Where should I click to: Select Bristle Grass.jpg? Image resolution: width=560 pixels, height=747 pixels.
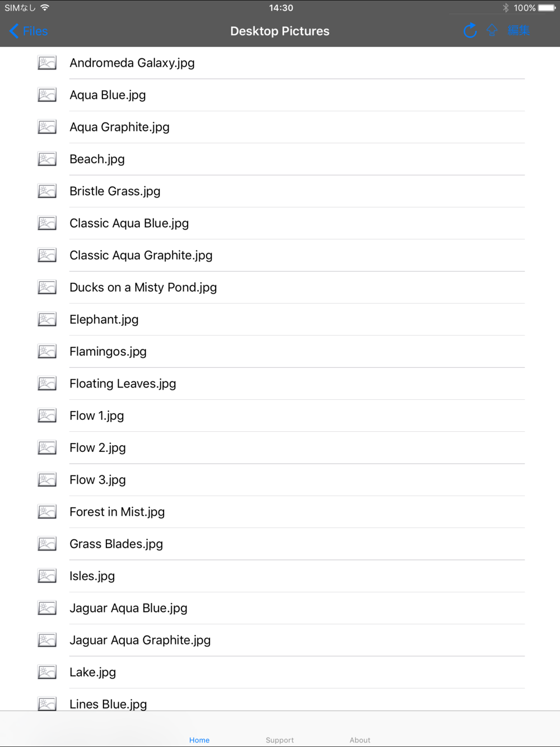pyautogui.click(x=280, y=191)
